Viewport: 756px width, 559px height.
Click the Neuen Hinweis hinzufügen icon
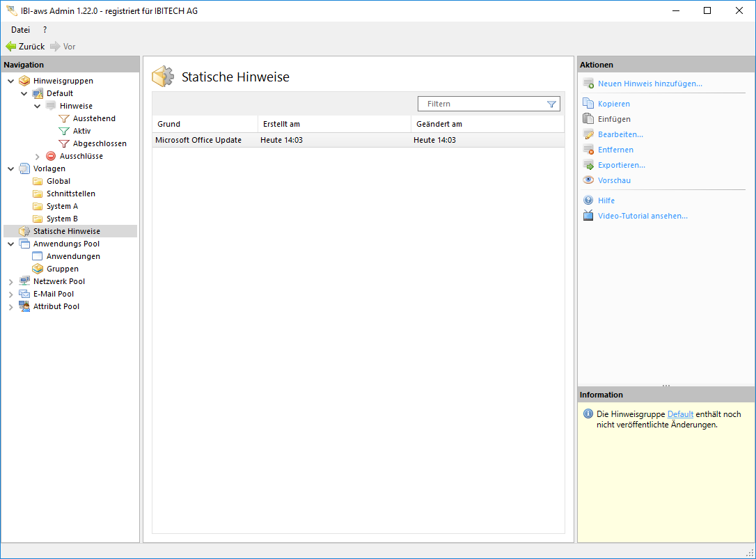588,84
